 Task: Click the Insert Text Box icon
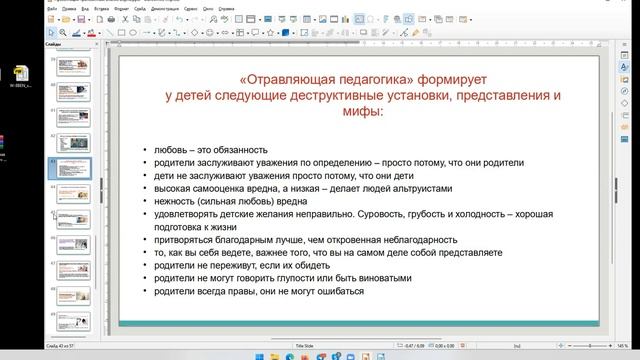click(359, 19)
